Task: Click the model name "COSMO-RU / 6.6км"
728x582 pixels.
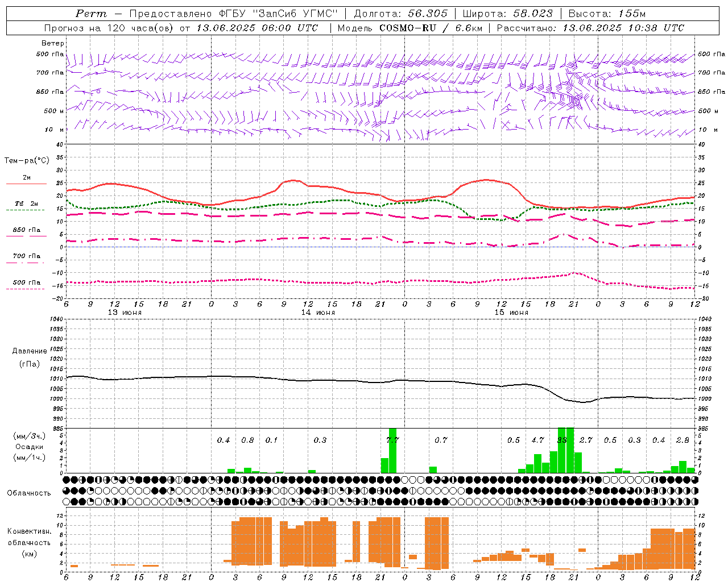Action: pyautogui.click(x=431, y=28)
